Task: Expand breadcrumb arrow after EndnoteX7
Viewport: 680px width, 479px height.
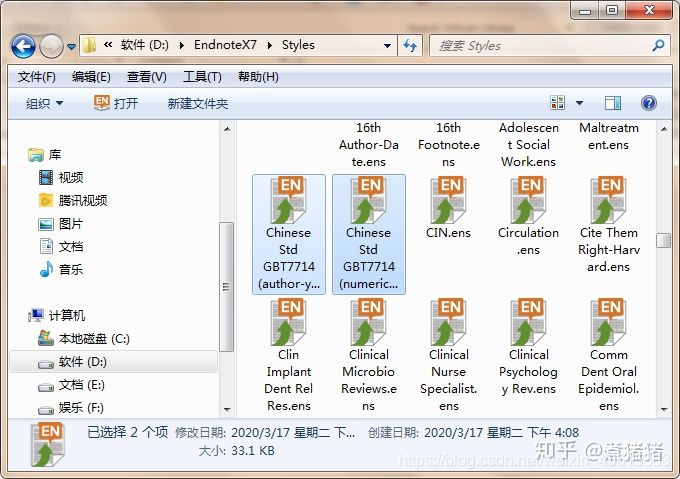Action: [269, 45]
